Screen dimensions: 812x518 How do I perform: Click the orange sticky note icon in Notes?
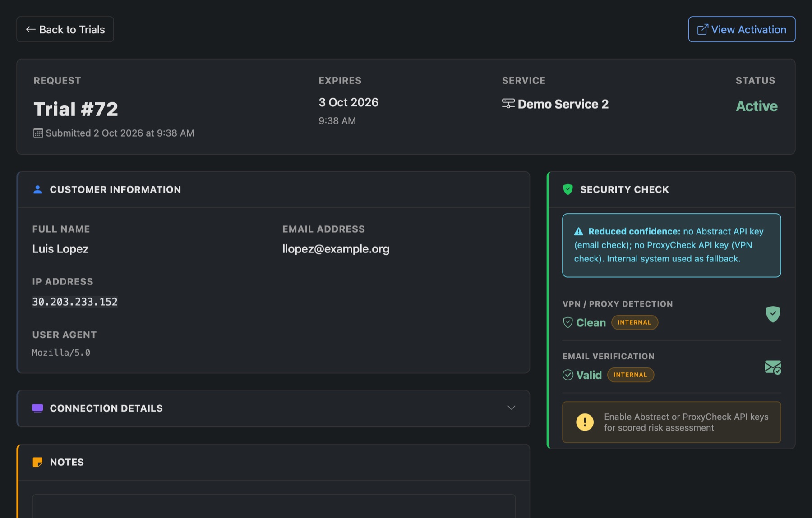pyautogui.click(x=37, y=462)
